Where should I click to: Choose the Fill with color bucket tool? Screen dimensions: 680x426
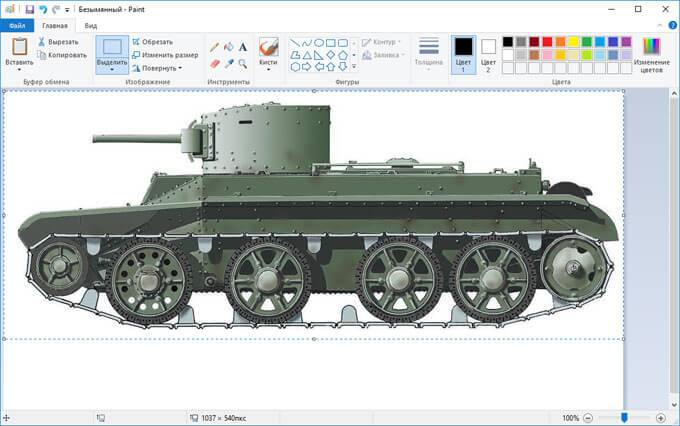coord(229,47)
